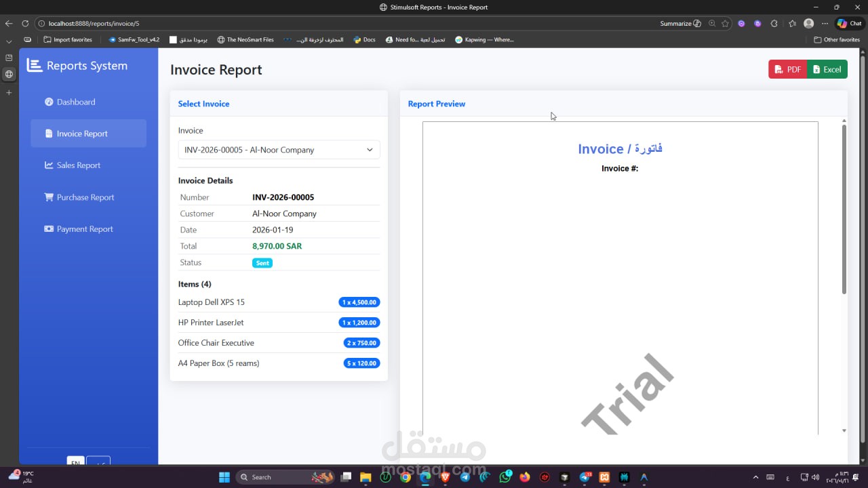This screenshot has width=868, height=488.
Task: Click the 5 x 120.00 quantity badge
Action: point(361,363)
